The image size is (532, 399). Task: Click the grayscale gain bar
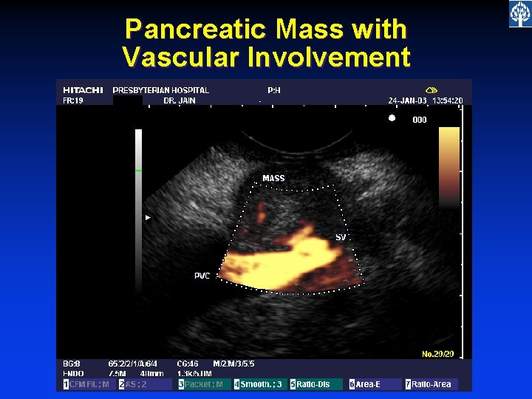[x=138, y=211]
